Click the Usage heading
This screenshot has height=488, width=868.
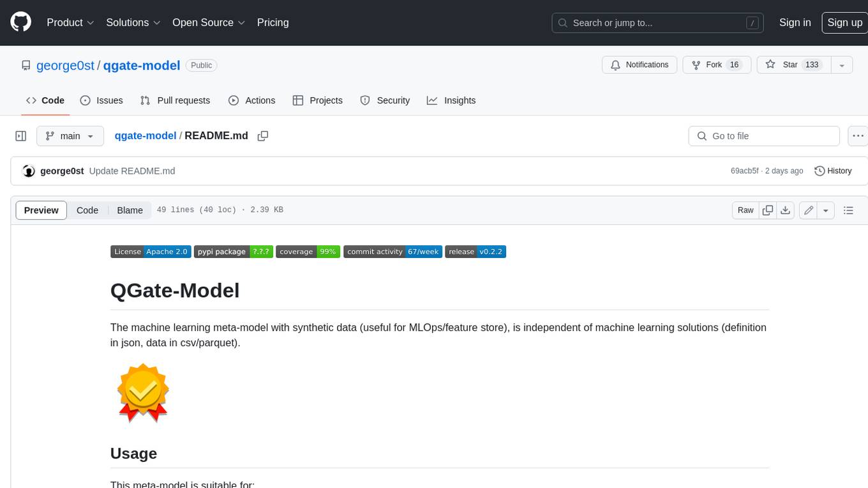coord(133,454)
